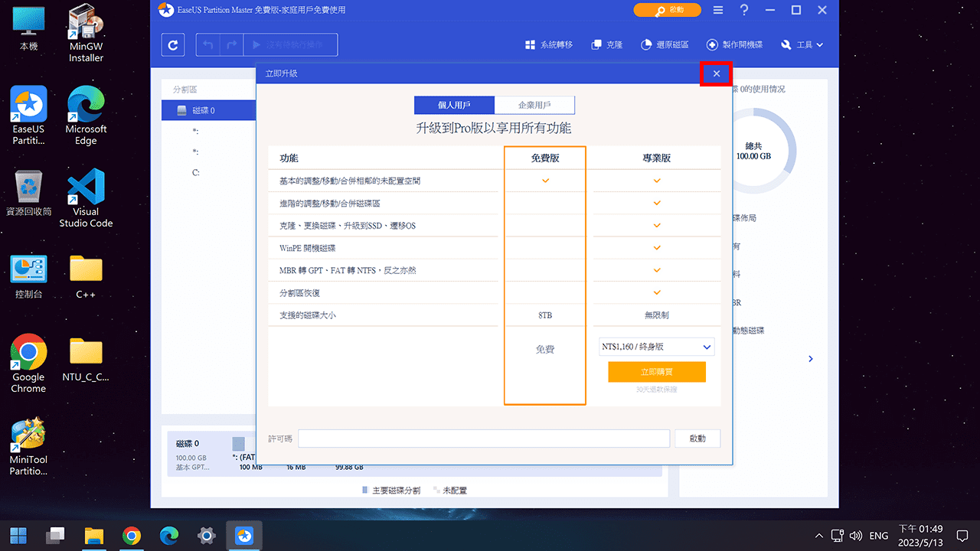Click the 啟動 activate button
The height and width of the screenshot is (551, 980).
pyautogui.click(x=697, y=438)
